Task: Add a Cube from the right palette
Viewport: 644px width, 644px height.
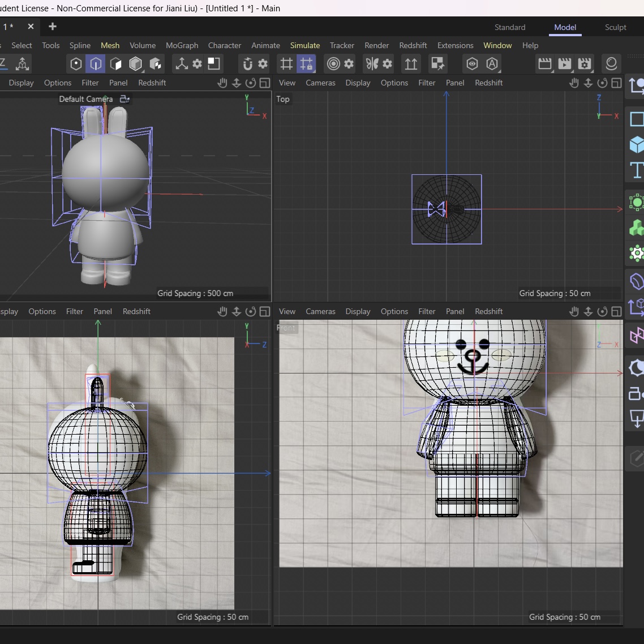Action: point(637,144)
